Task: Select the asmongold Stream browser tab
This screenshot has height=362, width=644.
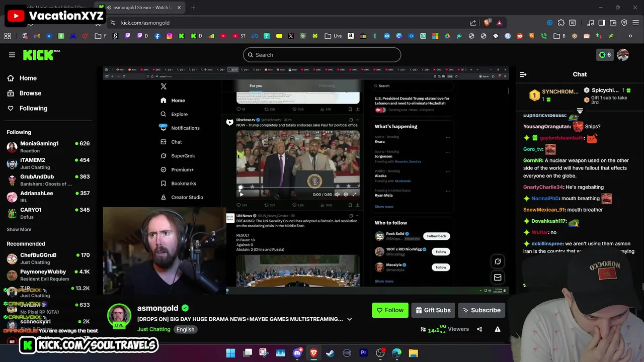Action: pos(139,8)
